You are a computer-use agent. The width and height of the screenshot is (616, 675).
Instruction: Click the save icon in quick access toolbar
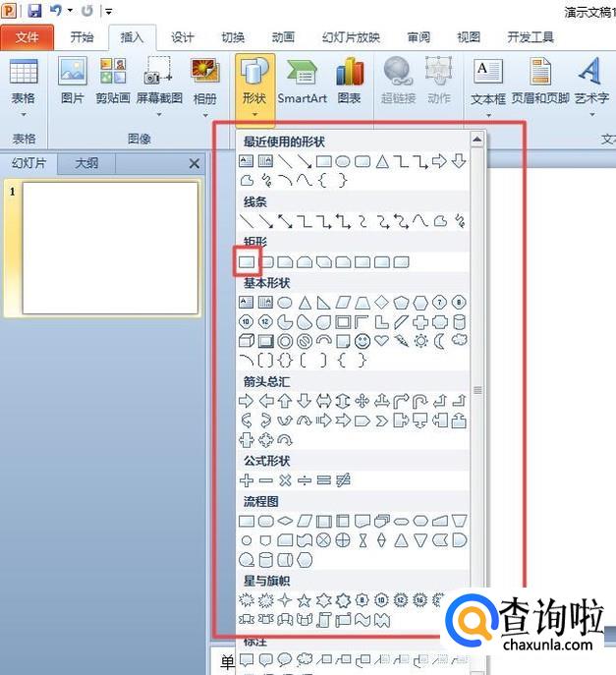(34, 11)
